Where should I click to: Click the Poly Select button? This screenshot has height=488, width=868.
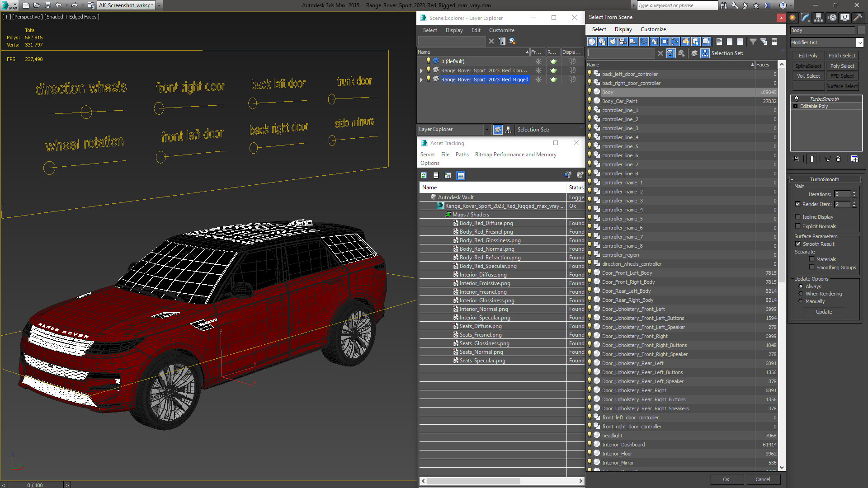pyautogui.click(x=842, y=66)
